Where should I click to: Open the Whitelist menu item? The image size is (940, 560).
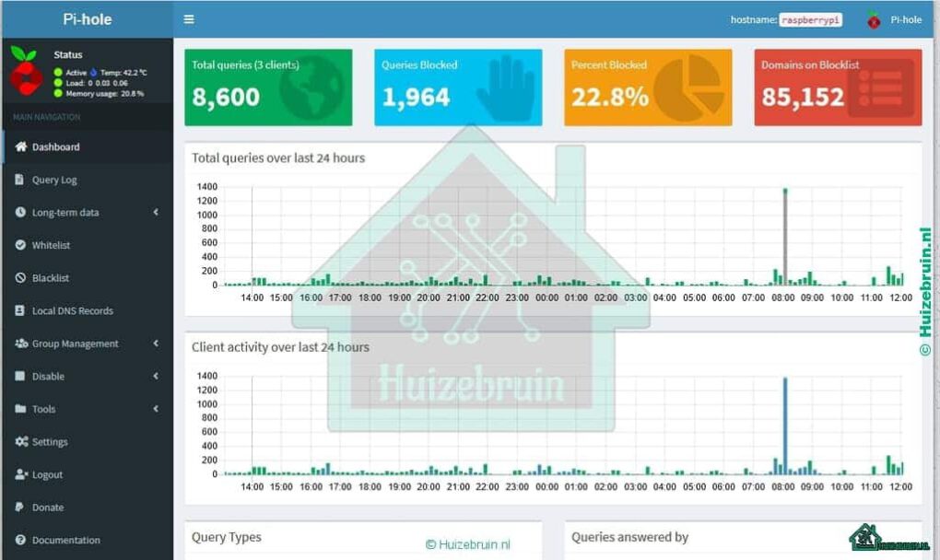(88, 245)
